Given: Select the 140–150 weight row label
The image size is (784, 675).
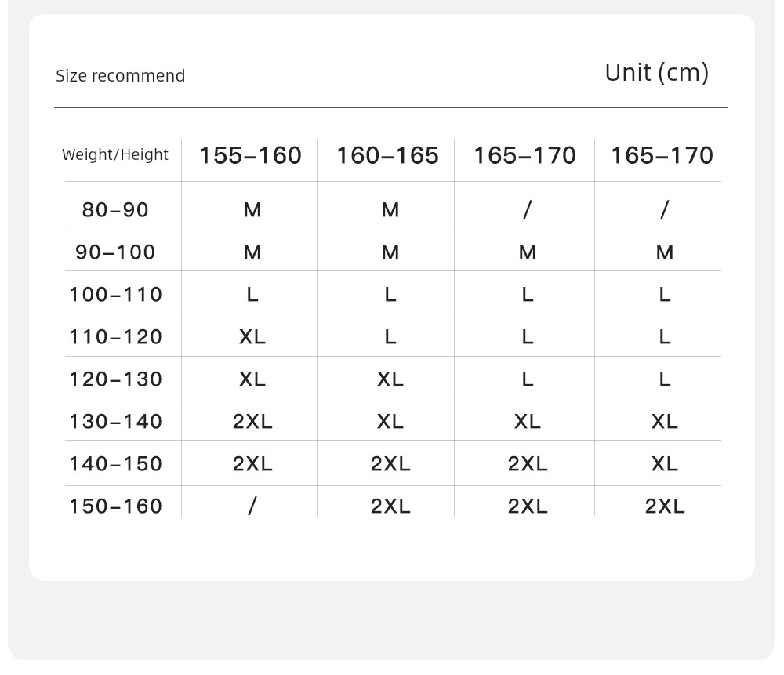Looking at the screenshot, I should (115, 464).
